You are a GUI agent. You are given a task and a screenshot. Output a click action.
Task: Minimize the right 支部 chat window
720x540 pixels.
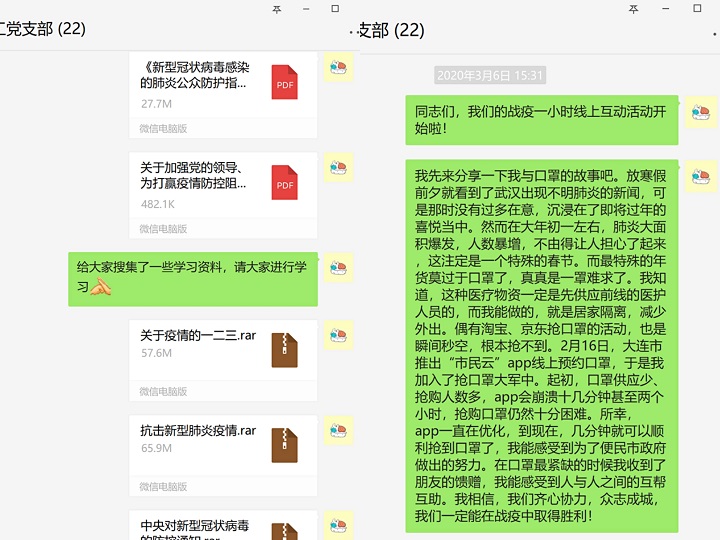pyautogui.click(x=662, y=8)
